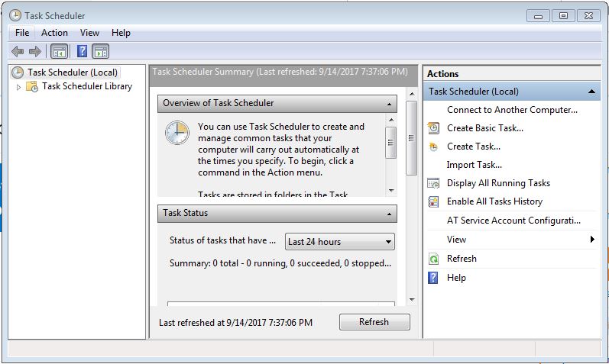
Task: Select Task Scheduler (Local) in tree
Action: pyautogui.click(x=73, y=72)
